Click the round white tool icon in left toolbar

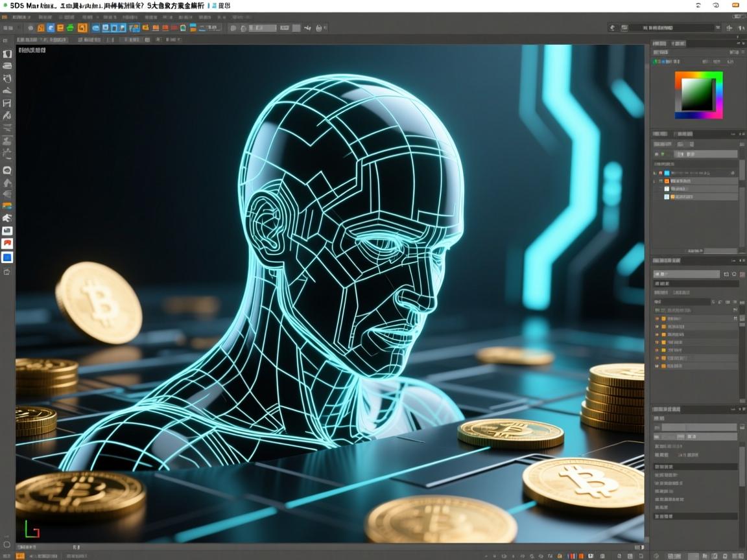pyautogui.click(x=7, y=170)
